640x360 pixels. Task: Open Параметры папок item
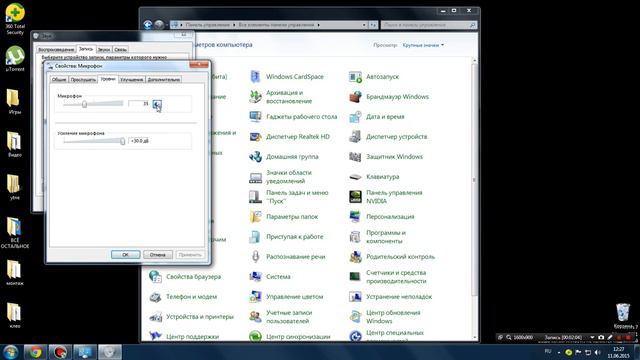tap(284, 217)
